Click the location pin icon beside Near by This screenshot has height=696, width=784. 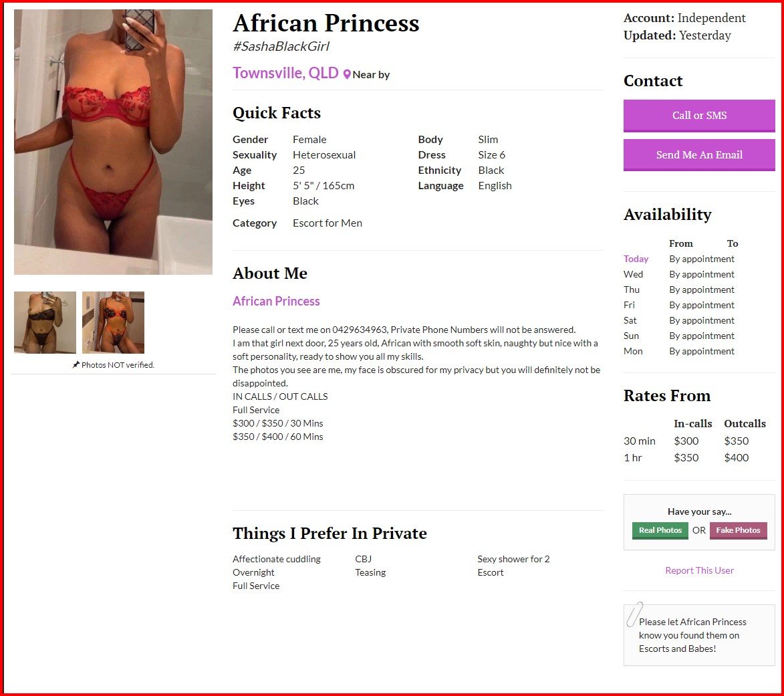[x=347, y=74]
